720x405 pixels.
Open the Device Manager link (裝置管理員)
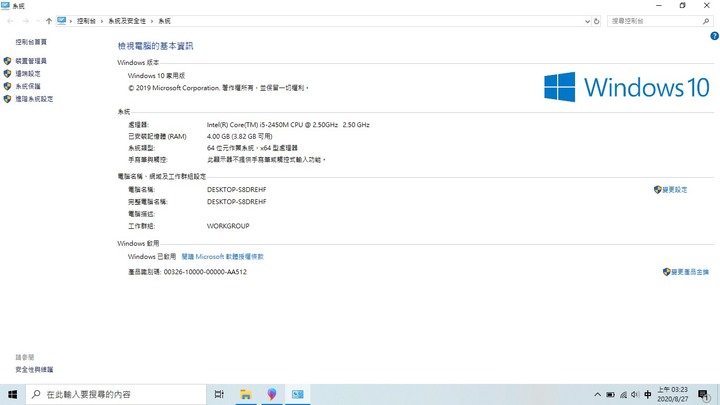[x=31, y=61]
